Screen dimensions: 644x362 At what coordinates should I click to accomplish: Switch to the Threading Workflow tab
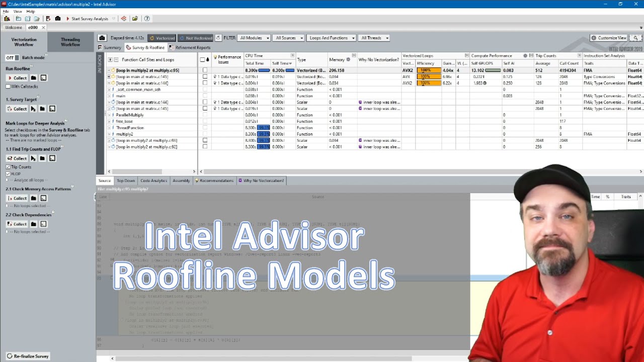click(70, 42)
